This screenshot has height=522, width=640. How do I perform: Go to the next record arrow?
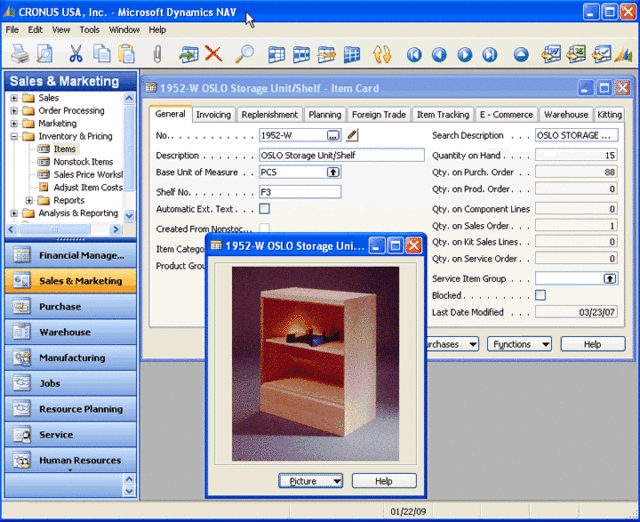point(464,54)
